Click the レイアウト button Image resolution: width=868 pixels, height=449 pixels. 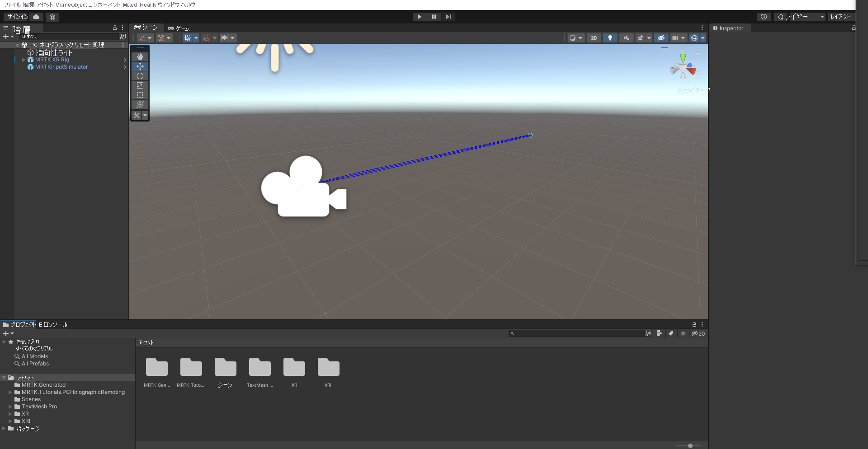click(841, 16)
